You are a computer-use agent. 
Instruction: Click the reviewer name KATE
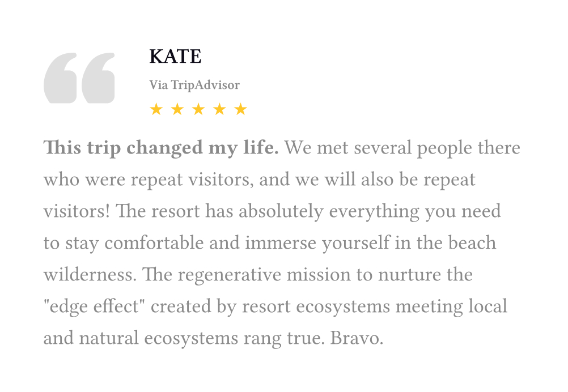point(175,57)
